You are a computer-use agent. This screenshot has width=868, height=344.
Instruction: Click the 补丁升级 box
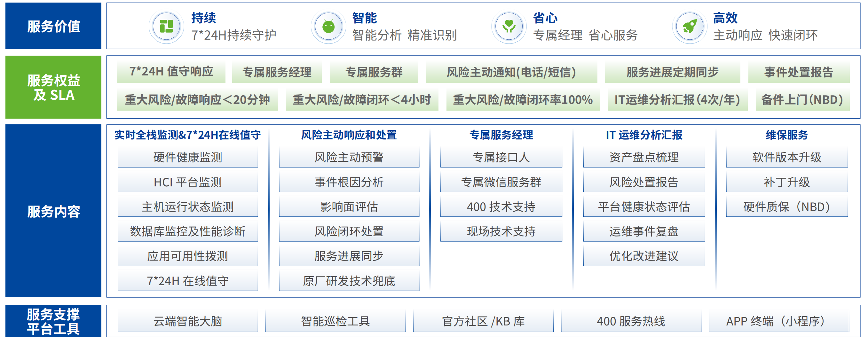pos(787,182)
